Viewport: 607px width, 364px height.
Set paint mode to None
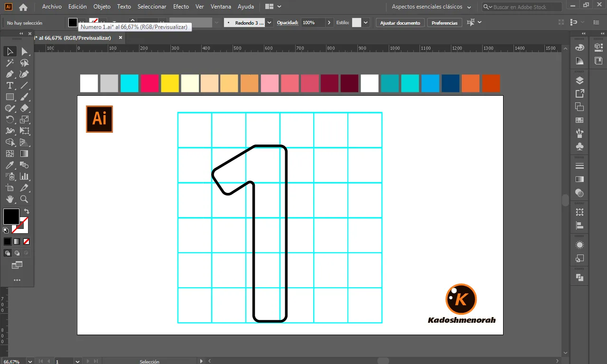[x=27, y=241]
